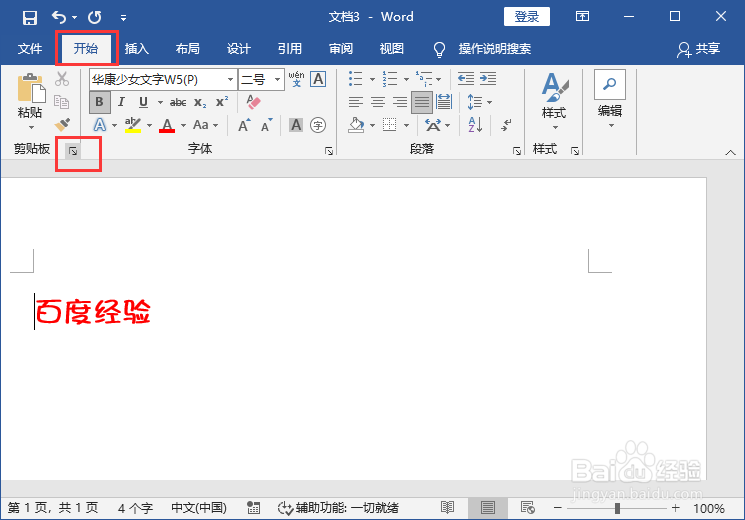Viewport: 745px width, 520px height.
Task: Repeat the last action in Quick Access
Action: click(95, 18)
